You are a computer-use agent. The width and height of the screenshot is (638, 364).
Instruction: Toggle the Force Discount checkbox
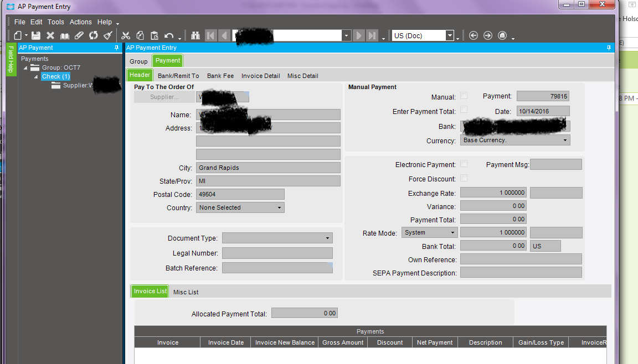464,178
